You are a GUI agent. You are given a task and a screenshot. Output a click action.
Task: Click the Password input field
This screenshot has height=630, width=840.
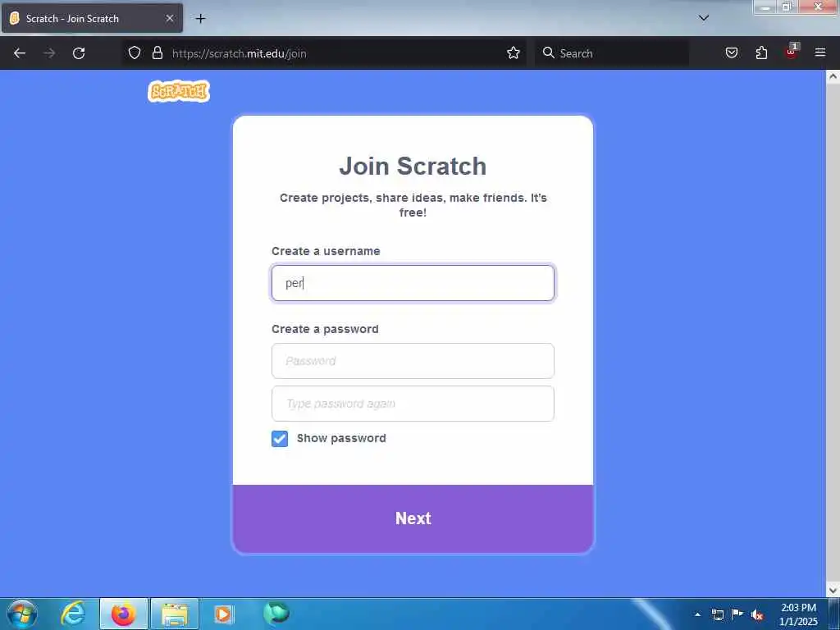coord(413,361)
